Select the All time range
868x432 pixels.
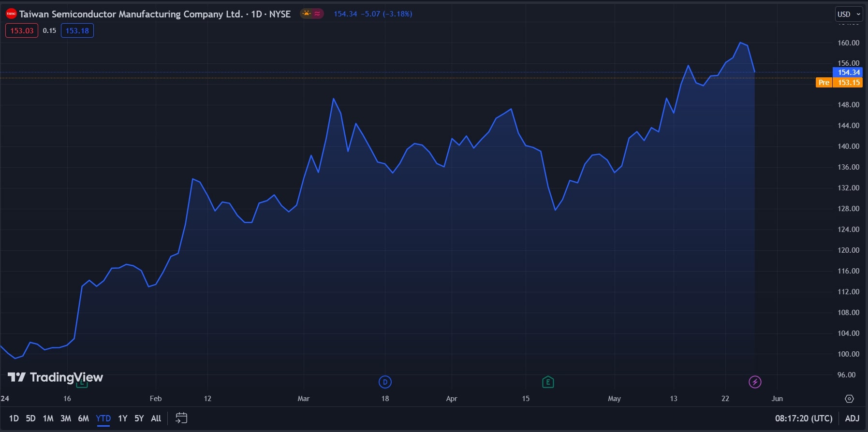(x=156, y=418)
